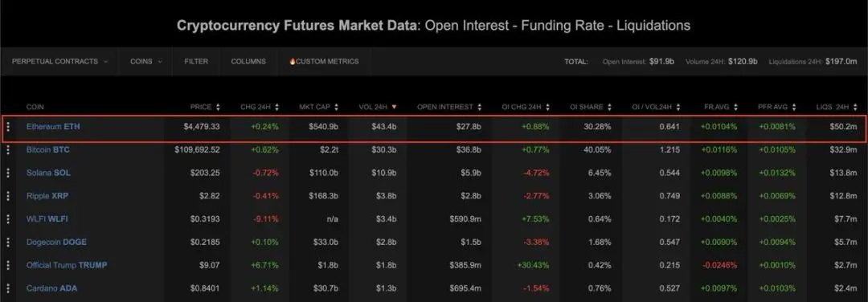Screen dimensions: 868x302
Task: Open the WLFI coin link
Action: (47, 219)
